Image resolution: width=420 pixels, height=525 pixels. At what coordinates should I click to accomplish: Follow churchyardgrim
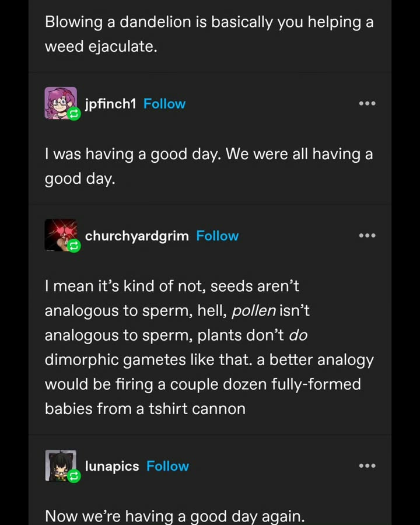[218, 236]
